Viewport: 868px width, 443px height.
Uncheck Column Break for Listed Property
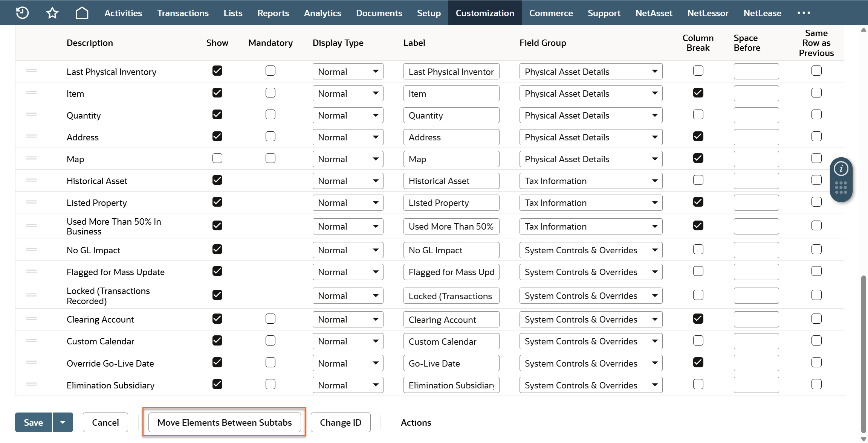(x=698, y=202)
